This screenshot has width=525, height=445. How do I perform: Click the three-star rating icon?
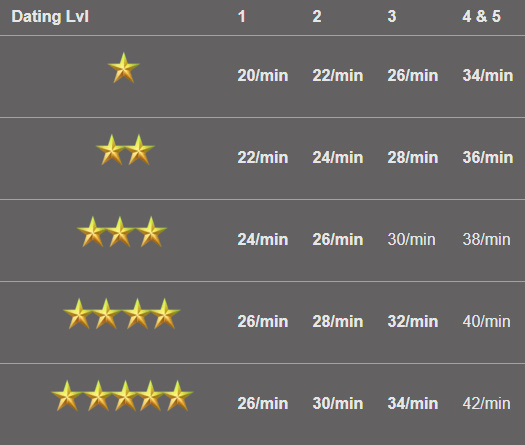pos(122,232)
